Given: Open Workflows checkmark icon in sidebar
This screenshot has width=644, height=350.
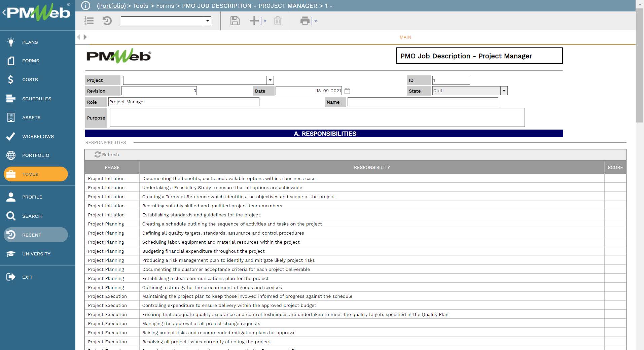Looking at the screenshot, I should 11,136.
